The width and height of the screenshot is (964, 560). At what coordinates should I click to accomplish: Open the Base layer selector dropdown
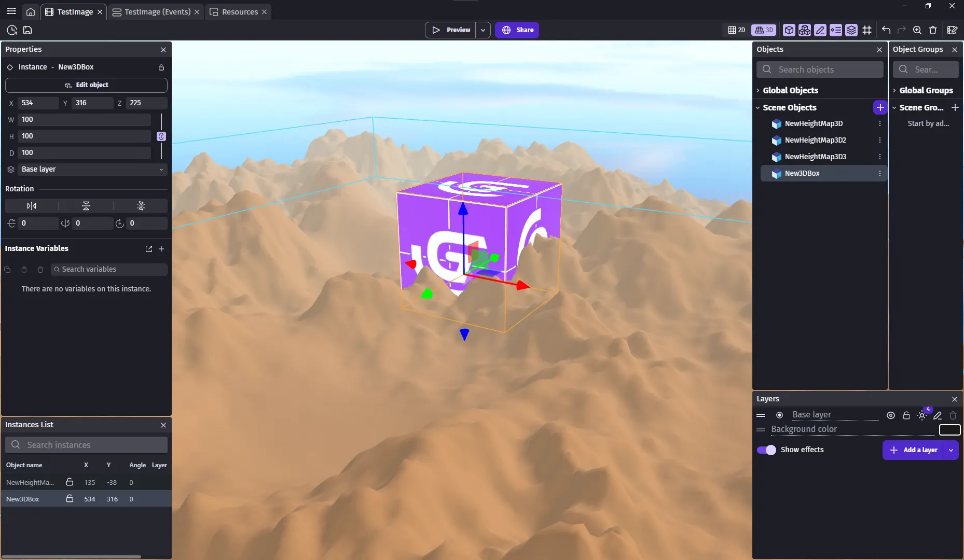(x=93, y=170)
